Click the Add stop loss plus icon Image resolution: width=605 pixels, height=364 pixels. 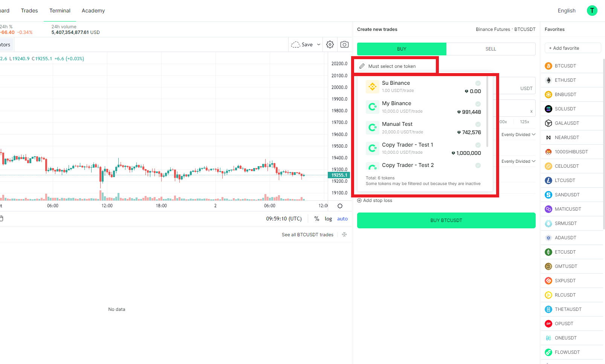pos(359,200)
